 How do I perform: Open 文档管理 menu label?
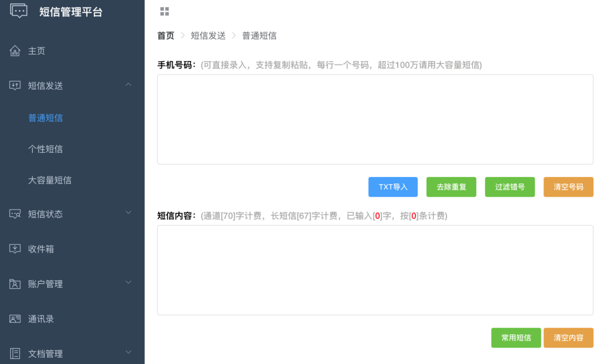click(x=45, y=354)
